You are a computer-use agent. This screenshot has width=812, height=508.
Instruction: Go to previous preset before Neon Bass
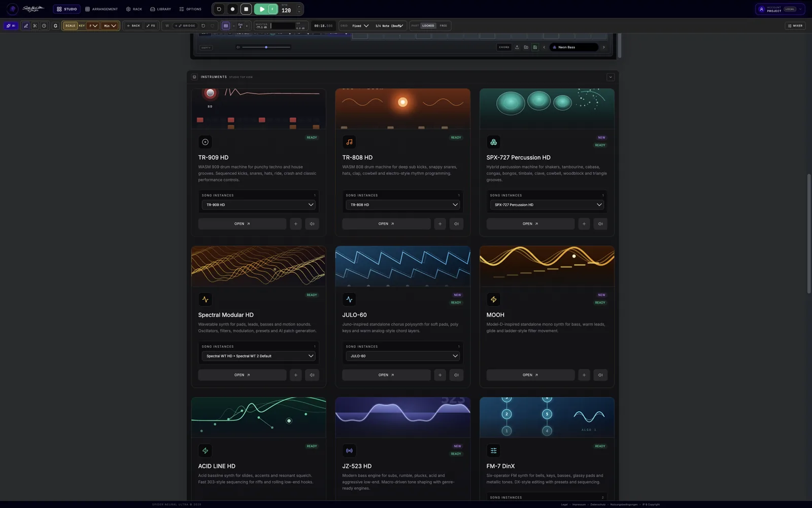tap(544, 47)
